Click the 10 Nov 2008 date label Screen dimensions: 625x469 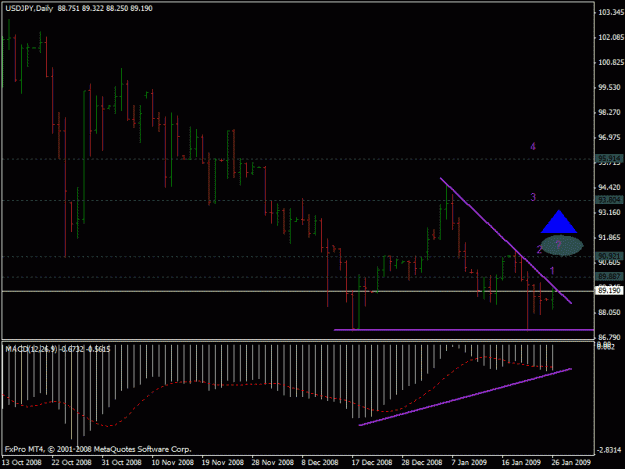[173, 462]
